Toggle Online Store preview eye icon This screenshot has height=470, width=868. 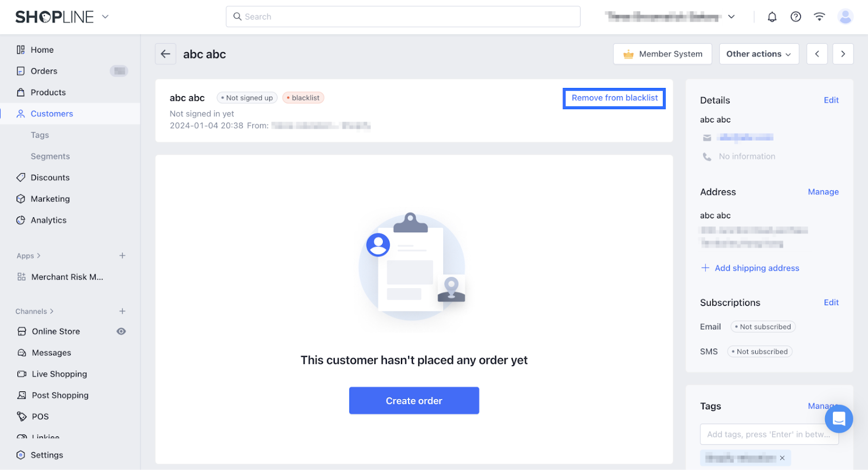[x=122, y=332]
